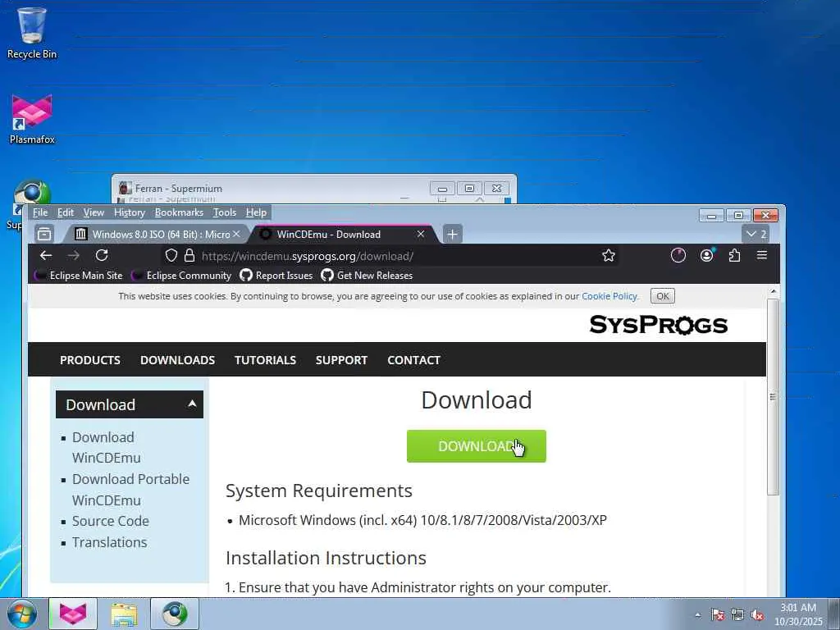Screen dimensions: 840x630
Task: Open the new tab plus button
Action: click(x=453, y=234)
